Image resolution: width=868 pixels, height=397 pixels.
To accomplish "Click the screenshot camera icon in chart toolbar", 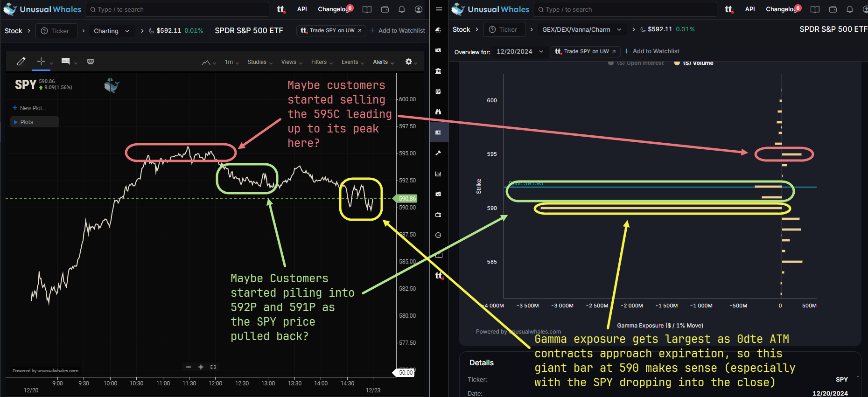I will click(91, 62).
